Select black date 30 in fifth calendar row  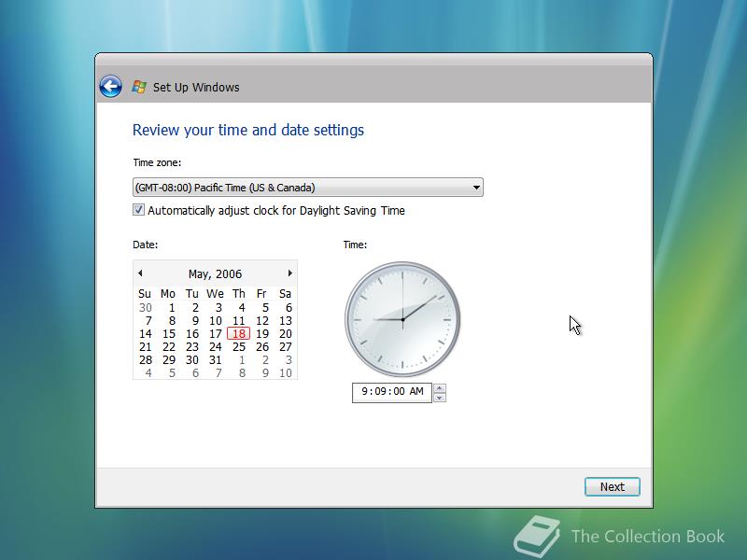(192, 360)
